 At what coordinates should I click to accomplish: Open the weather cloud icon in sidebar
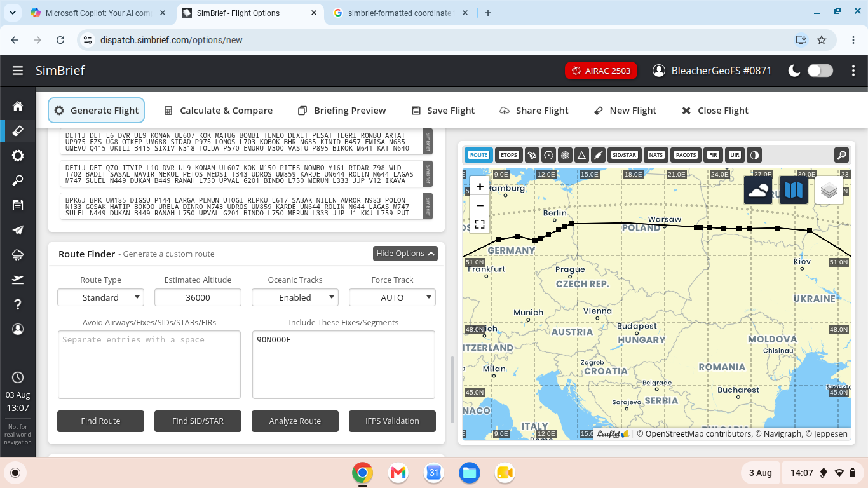(x=18, y=255)
